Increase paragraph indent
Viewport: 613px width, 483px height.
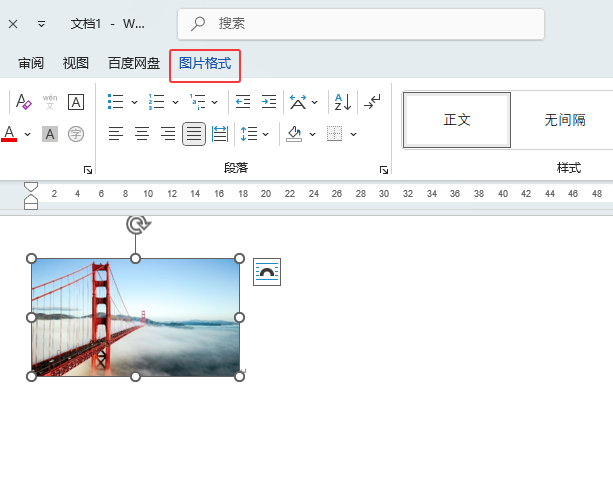269,102
